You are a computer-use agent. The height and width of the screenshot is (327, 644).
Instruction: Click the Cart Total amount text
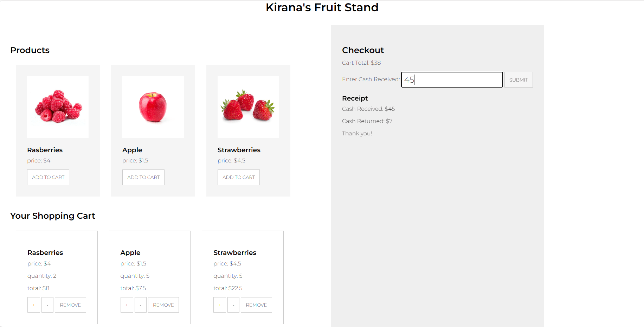[361, 63]
